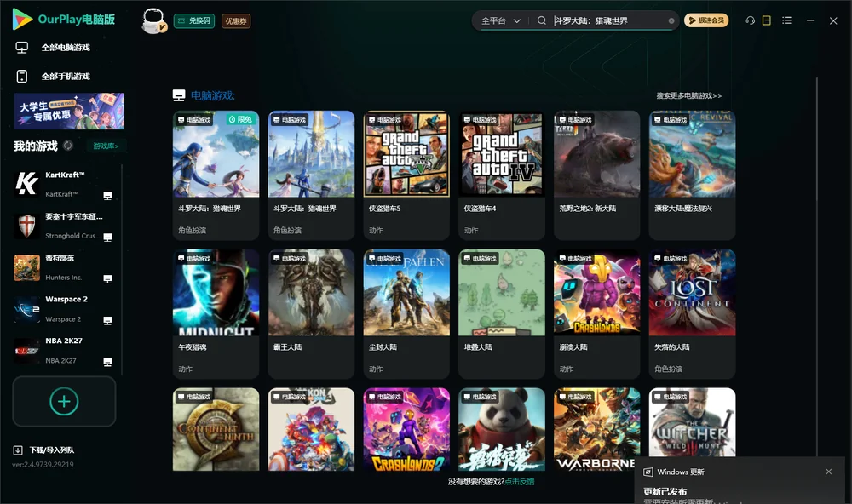Open the 侠盗猎车5 game card
Viewport: 852px width, 504px height.
click(406, 175)
